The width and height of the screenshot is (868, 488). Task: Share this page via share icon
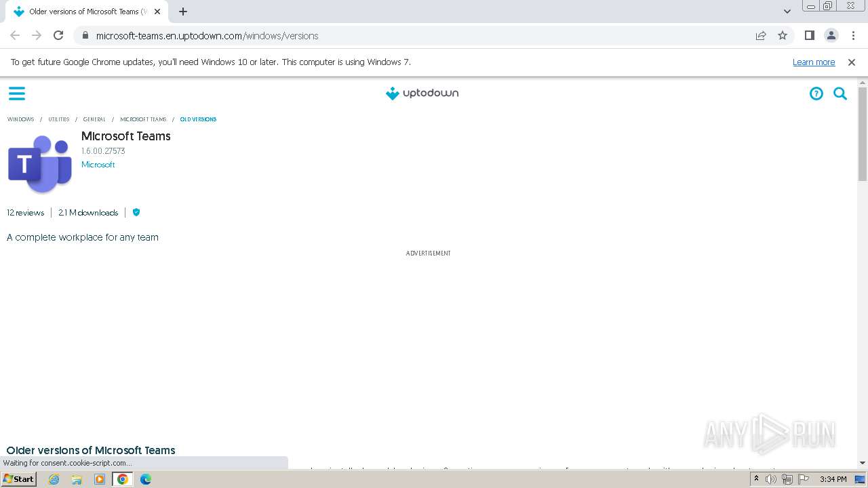coord(761,35)
